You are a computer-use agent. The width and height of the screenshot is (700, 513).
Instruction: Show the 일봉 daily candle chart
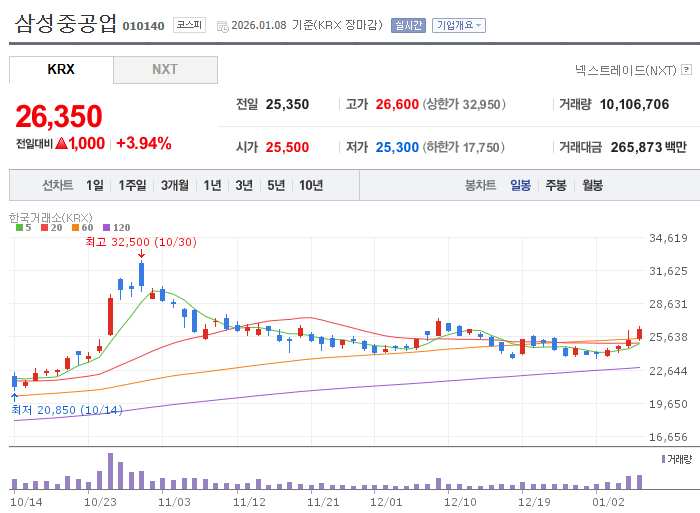(521, 185)
